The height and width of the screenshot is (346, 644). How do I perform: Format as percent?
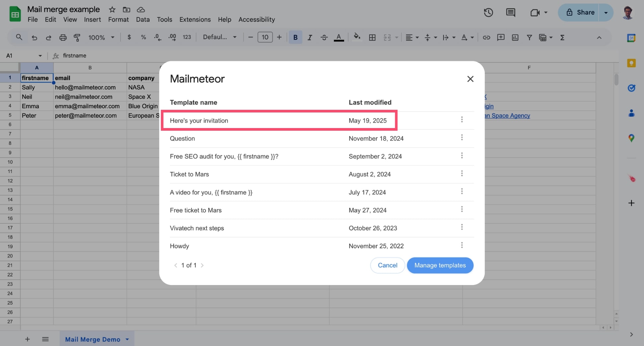point(143,37)
